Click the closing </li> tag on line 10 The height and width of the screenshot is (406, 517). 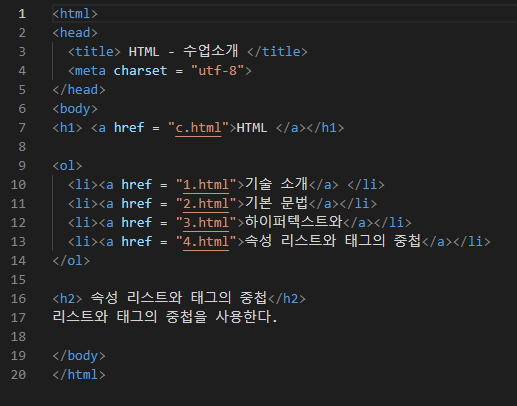coord(366,185)
